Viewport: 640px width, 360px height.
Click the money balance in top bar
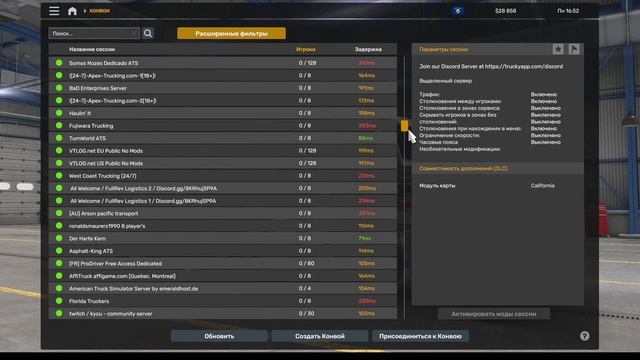click(x=505, y=11)
